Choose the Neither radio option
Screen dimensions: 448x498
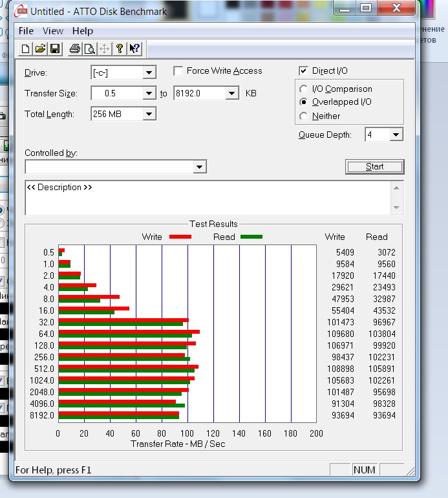coord(304,116)
